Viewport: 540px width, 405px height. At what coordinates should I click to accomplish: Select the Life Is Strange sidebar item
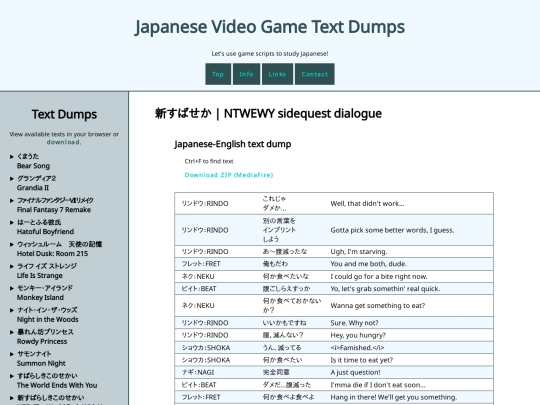[47, 271]
